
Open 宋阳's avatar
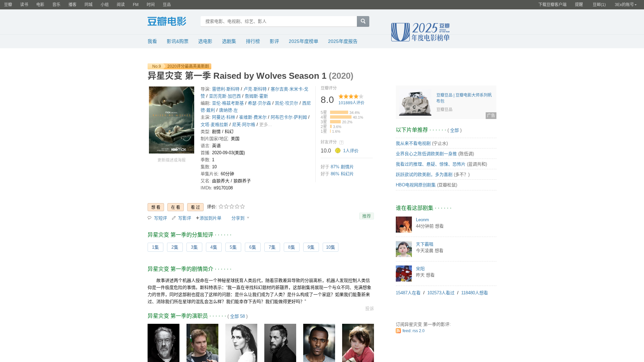point(404,274)
